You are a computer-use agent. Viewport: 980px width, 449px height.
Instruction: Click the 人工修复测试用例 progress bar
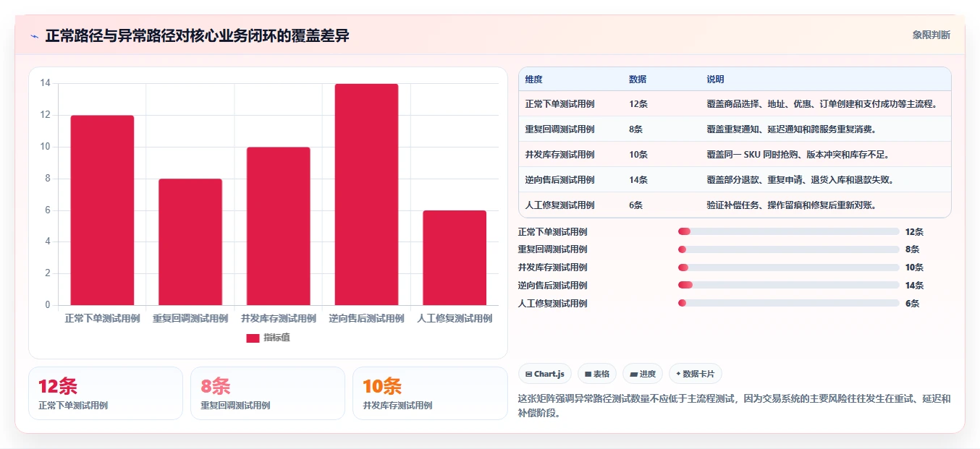click(x=788, y=303)
